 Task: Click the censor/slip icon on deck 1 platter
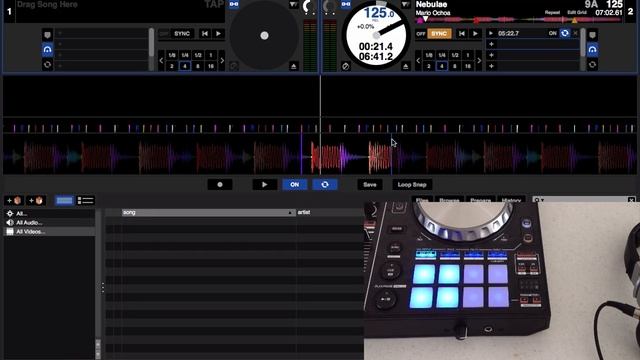(234, 66)
